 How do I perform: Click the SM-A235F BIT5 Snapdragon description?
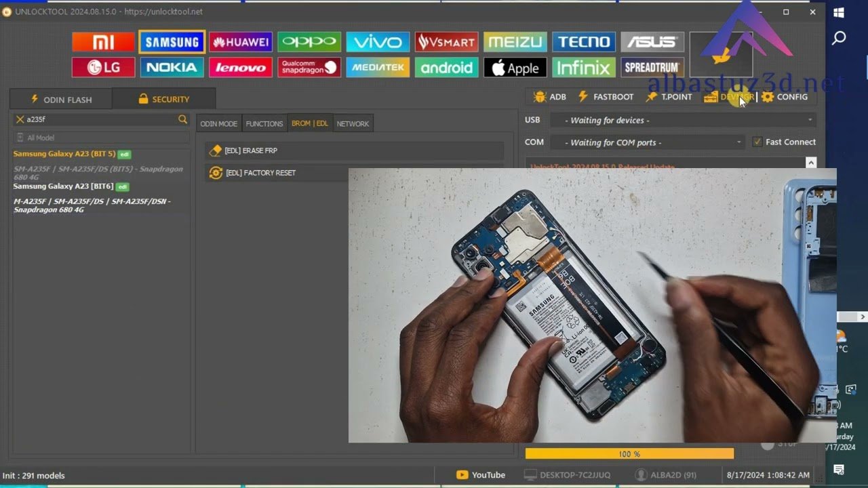(x=98, y=173)
